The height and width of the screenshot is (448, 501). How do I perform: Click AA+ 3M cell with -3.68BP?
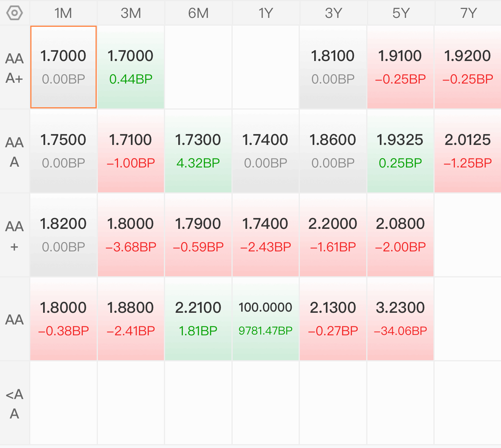click(x=131, y=235)
